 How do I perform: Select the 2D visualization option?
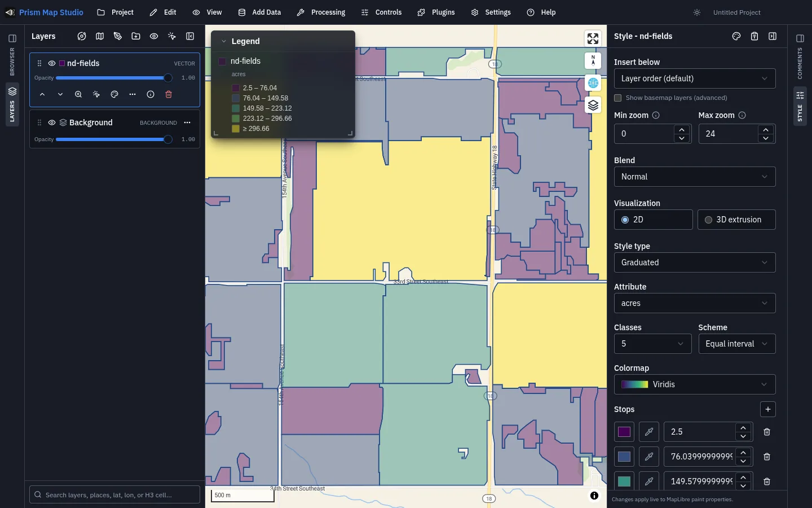(x=653, y=220)
